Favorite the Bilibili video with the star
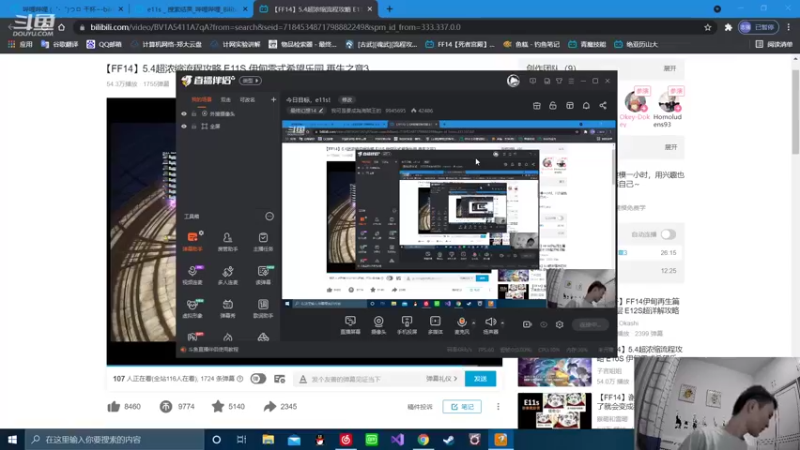800x450 pixels. [x=218, y=406]
